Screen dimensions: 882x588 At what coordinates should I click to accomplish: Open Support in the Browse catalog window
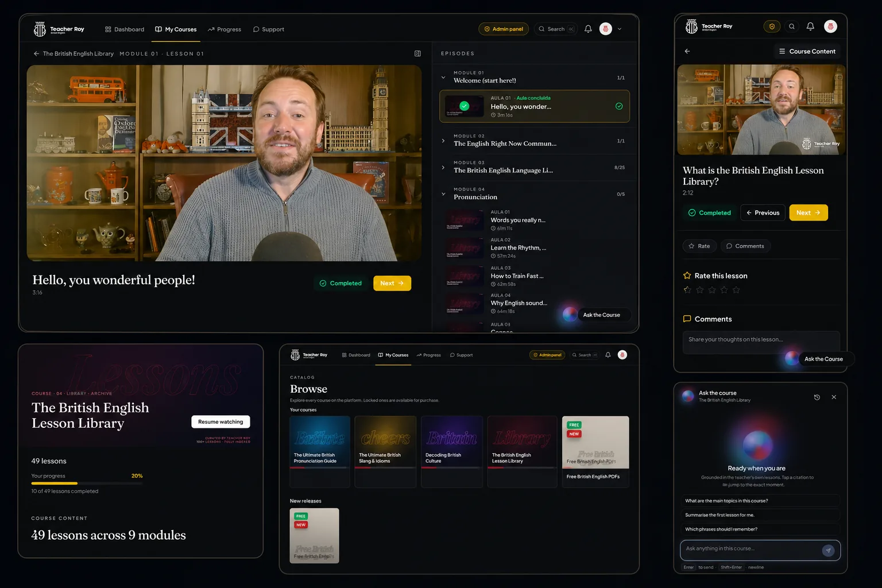[462, 355]
